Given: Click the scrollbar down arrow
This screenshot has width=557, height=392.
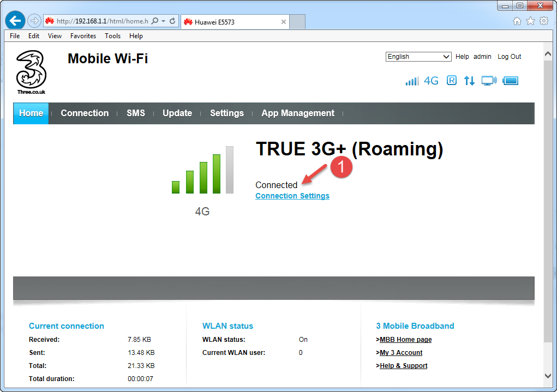Looking at the screenshot, I should tap(548, 376).
